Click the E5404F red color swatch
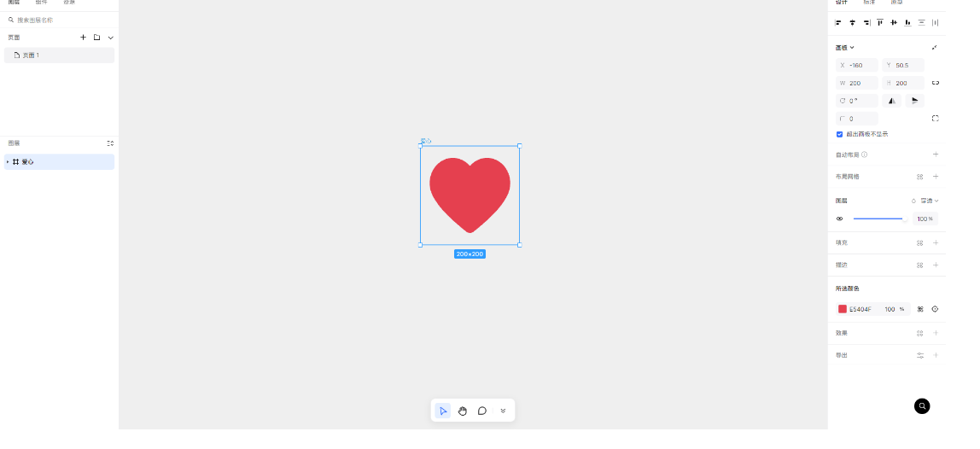 coord(842,309)
